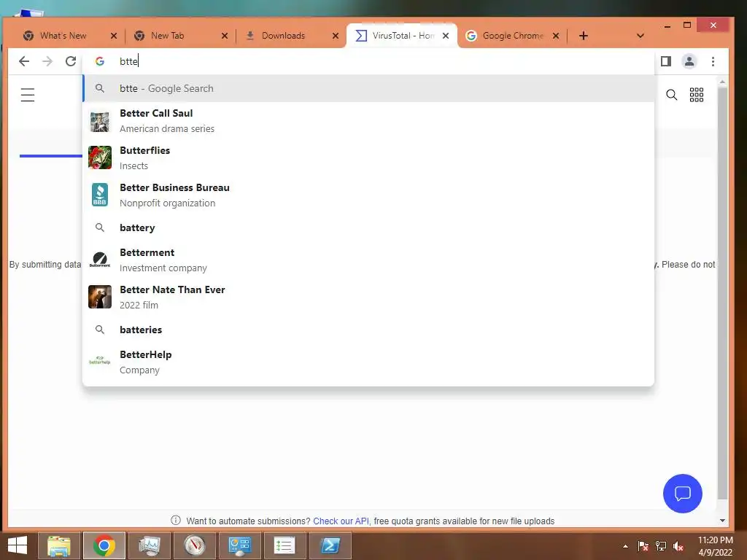The width and height of the screenshot is (747, 560).
Task: Click the network tray icon
Action: tap(661, 546)
